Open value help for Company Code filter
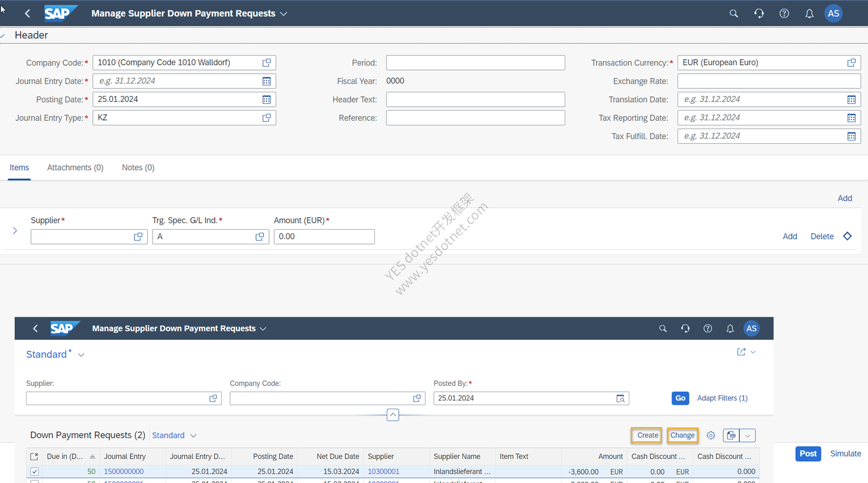This screenshot has height=483, width=868. coord(417,398)
